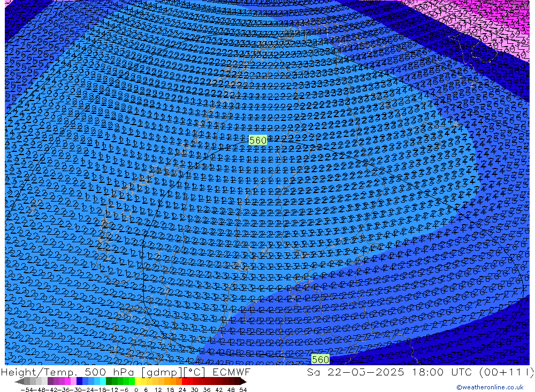The width and height of the screenshot is (535, 392).
Task: Click the bright red swatch at legend value 24
Action: pos(185,381)
